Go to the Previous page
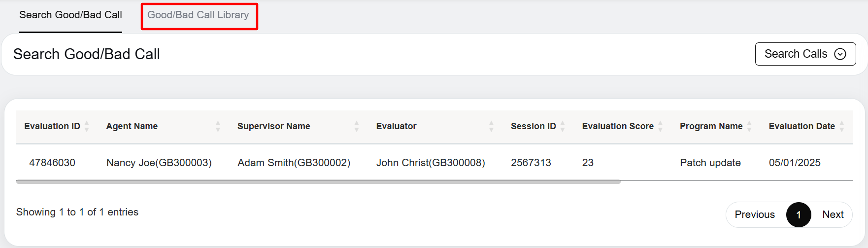The image size is (868, 248). (x=754, y=214)
